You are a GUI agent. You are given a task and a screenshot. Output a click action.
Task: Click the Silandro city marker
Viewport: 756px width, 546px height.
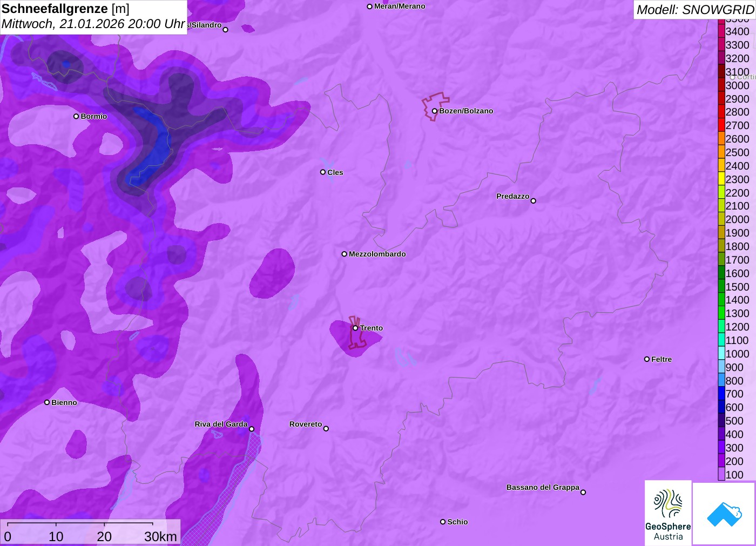pyautogui.click(x=226, y=30)
